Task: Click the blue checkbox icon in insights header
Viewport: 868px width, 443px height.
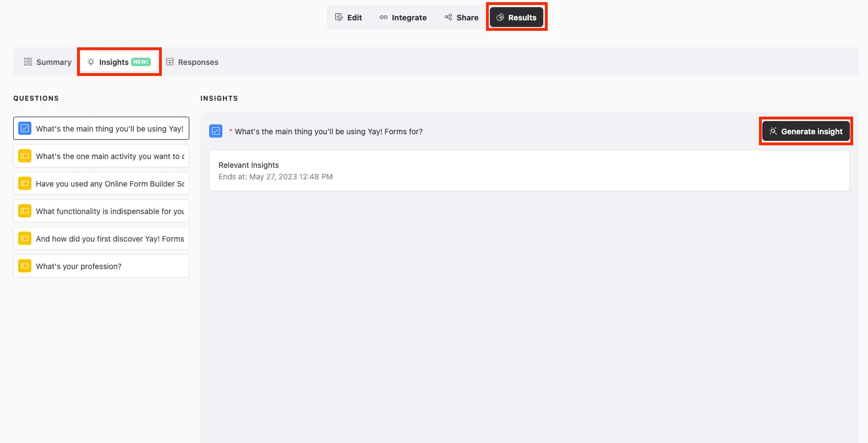Action: click(x=216, y=131)
